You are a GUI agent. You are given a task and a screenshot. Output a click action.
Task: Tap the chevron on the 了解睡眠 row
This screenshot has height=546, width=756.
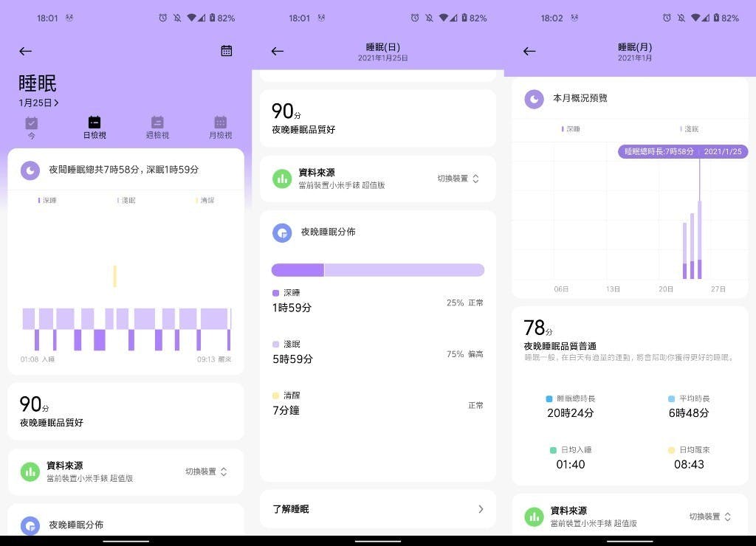[481, 509]
